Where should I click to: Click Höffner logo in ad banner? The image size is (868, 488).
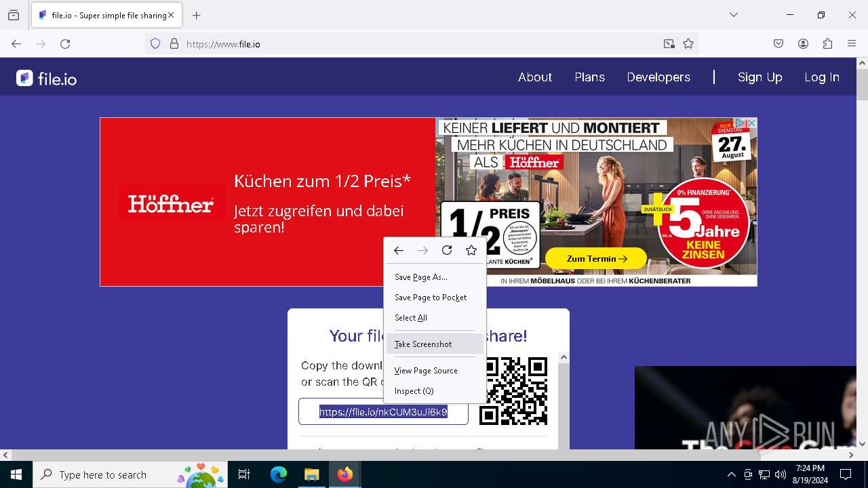171,203
